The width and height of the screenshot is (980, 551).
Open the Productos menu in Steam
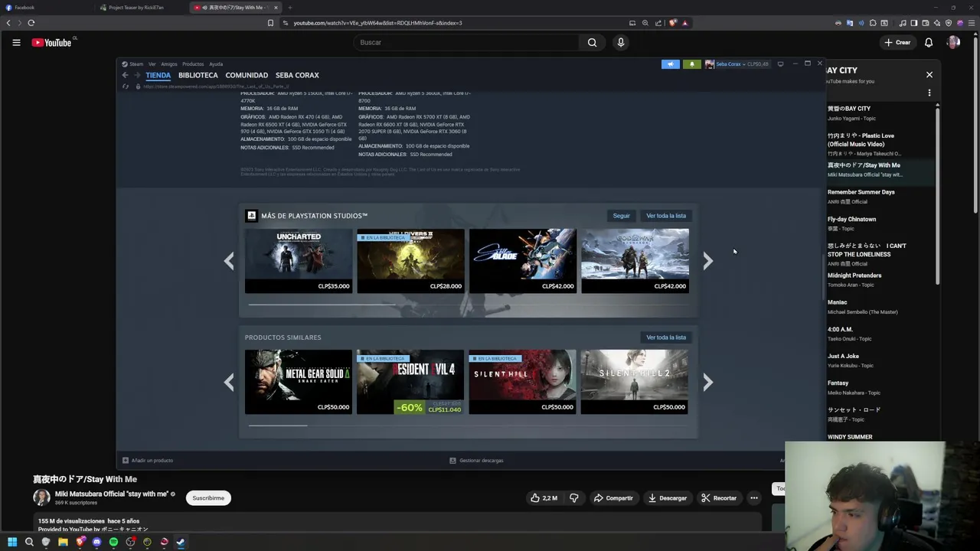pos(193,64)
